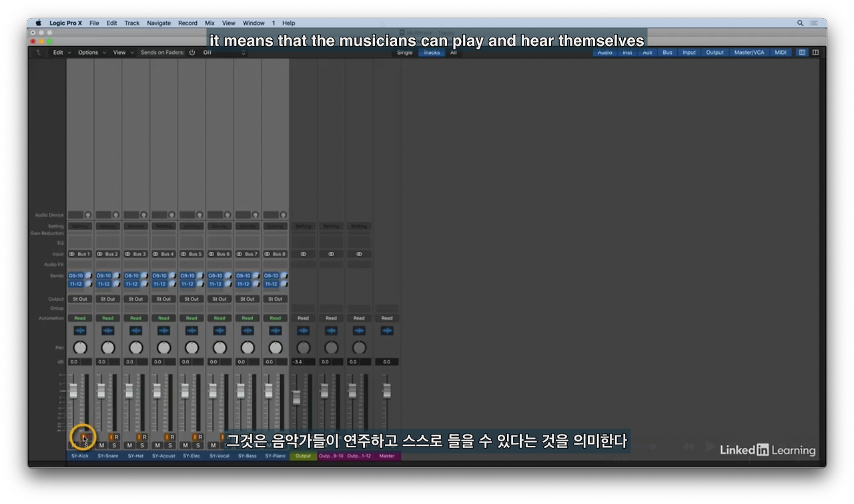
Task: Solo the SY-Snare channel
Action: pyautogui.click(x=114, y=445)
